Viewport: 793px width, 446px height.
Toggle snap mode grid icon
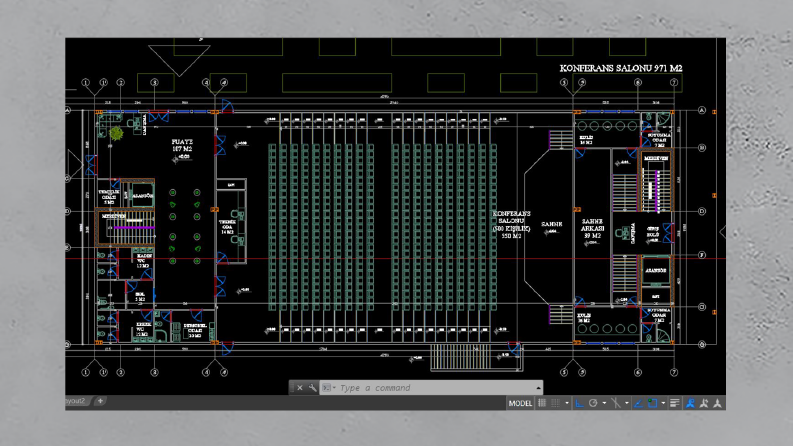pos(555,403)
